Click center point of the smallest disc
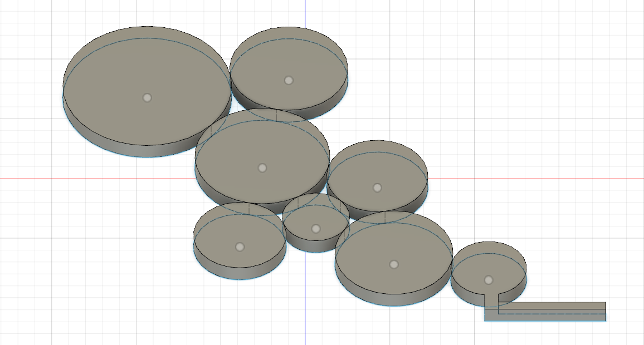Screen dimensions: 644x345 click(316, 229)
